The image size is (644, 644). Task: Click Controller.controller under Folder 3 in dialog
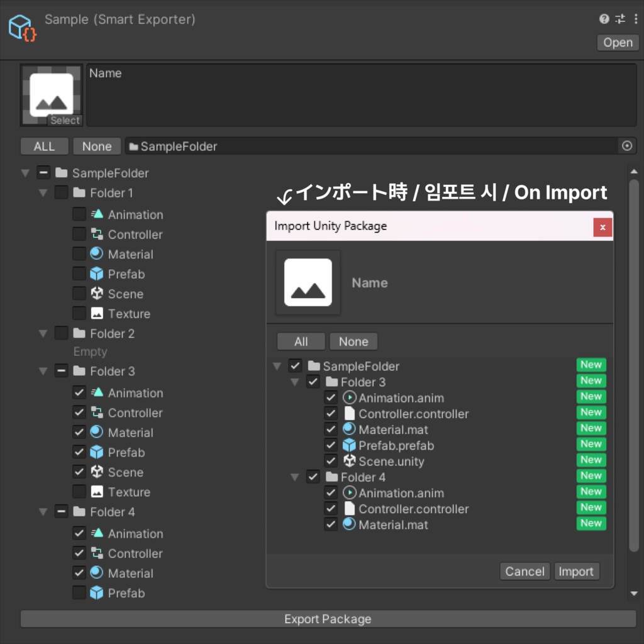click(x=413, y=414)
